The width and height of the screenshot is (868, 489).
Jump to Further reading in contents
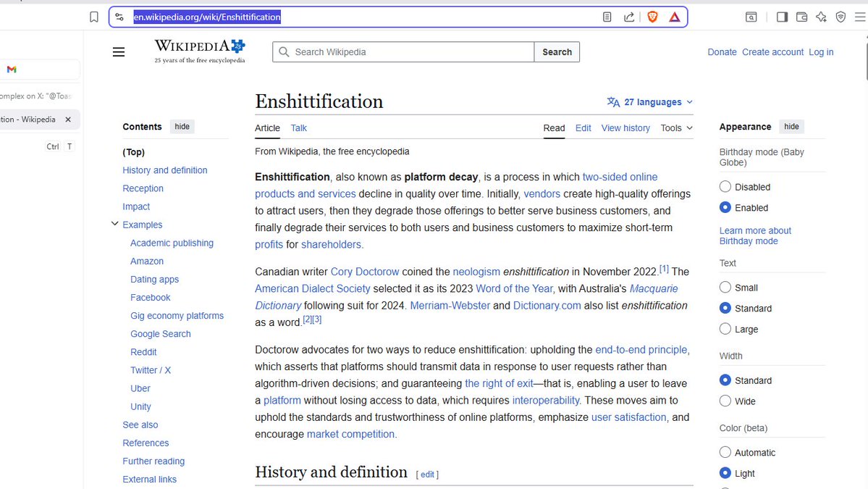pyautogui.click(x=153, y=461)
